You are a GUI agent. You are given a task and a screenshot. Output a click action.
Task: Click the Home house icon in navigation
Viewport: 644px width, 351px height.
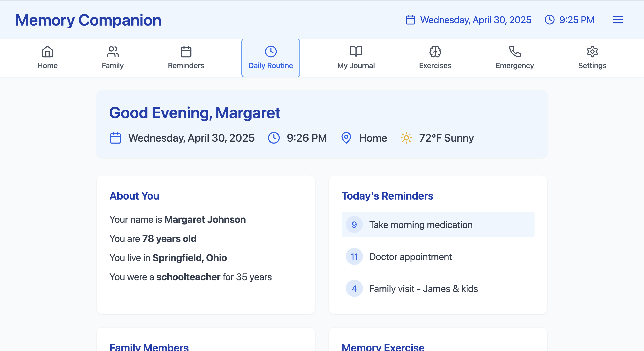tap(47, 52)
